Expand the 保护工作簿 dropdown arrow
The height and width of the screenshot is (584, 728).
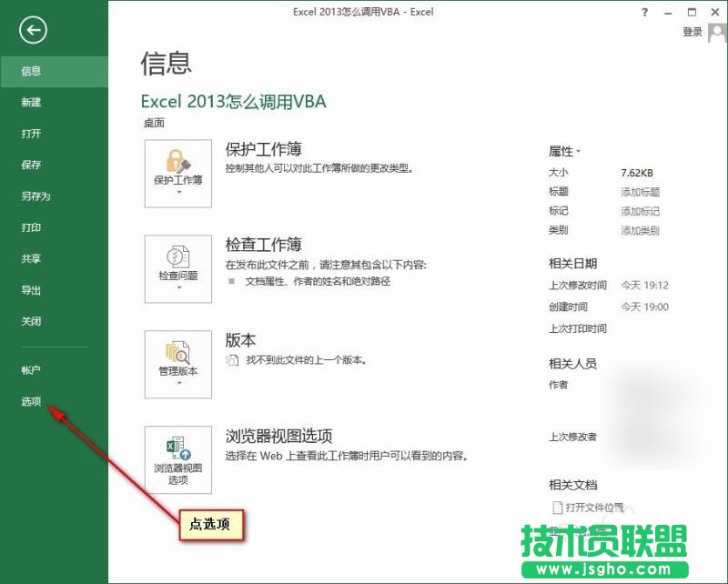click(177, 192)
